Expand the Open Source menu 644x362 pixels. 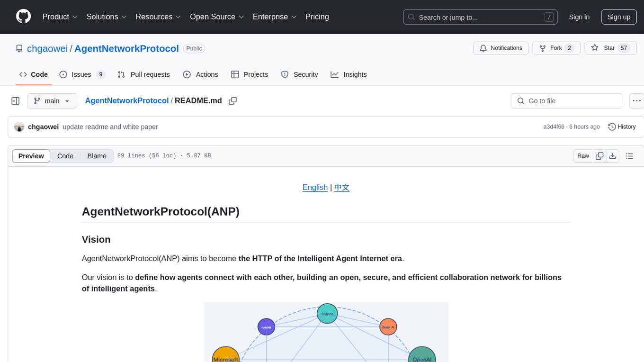(217, 17)
